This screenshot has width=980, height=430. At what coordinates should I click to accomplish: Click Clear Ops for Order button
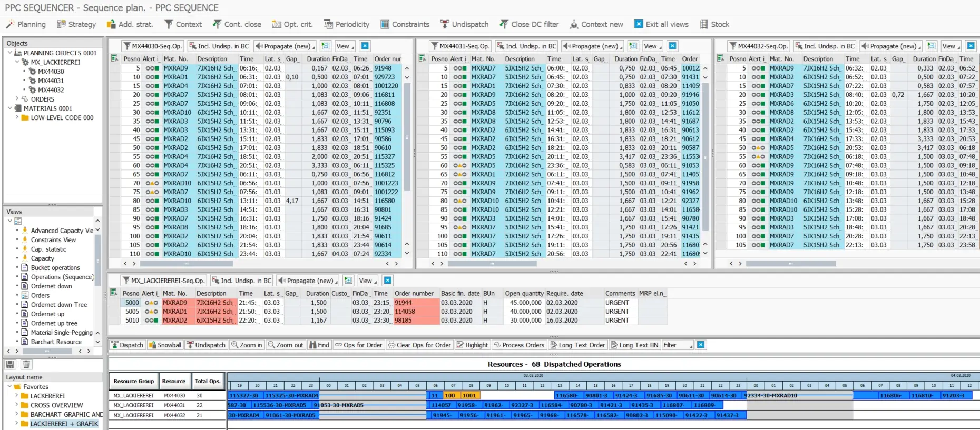[x=419, y=345]
